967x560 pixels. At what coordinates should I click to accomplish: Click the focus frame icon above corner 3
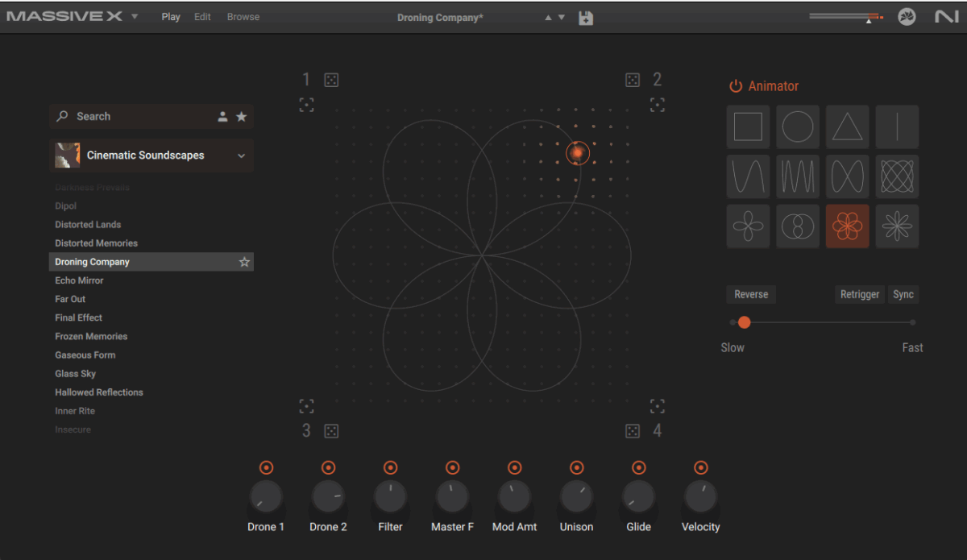306,405
